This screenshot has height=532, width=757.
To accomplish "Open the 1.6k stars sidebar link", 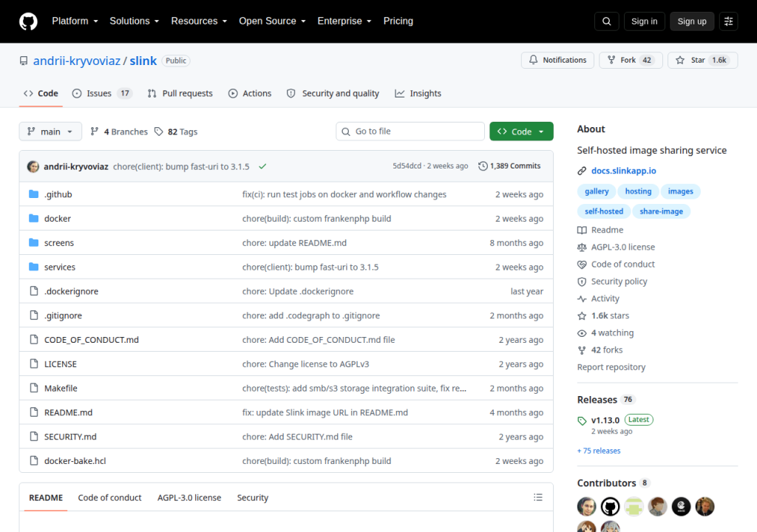I will coord(610,316).
